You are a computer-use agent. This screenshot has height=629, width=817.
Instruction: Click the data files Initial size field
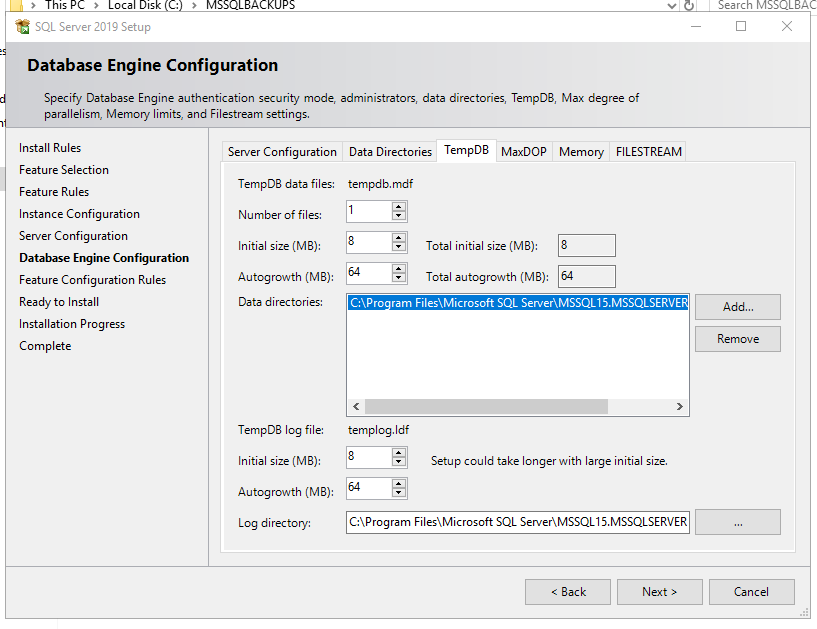tap(369, 242)
